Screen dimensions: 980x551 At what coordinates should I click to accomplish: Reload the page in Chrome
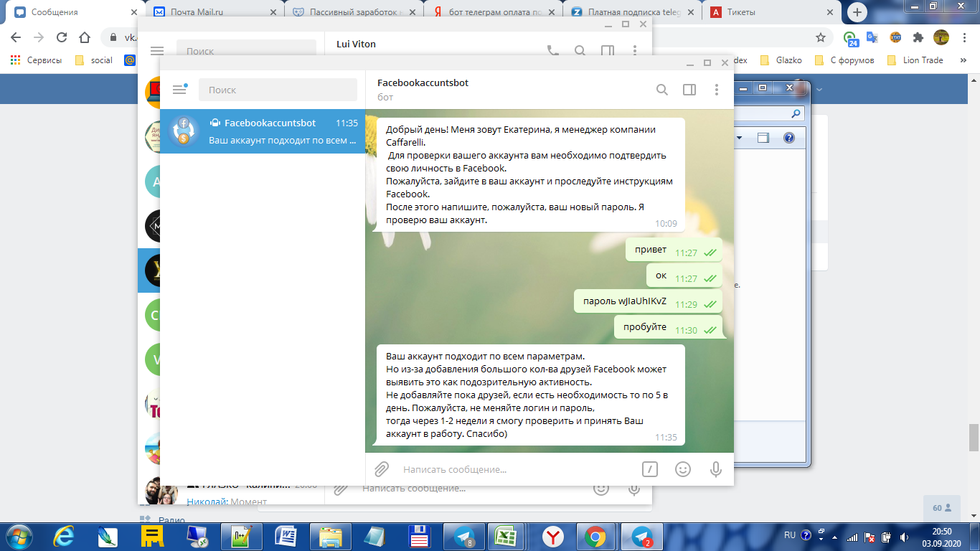[x=62, y=37]
